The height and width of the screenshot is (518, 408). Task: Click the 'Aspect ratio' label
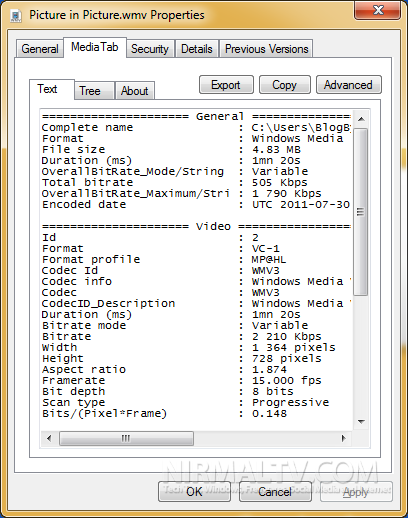(x=84, y=370)
